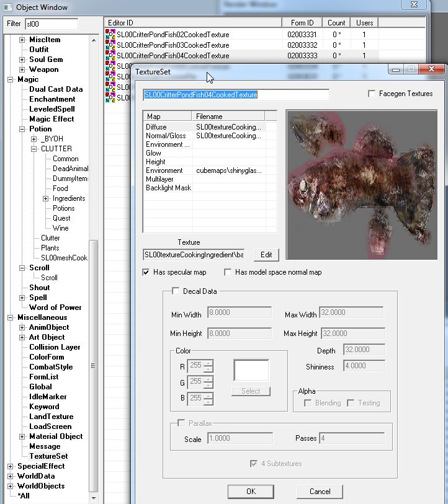Click the Select color button

click(x=251, y=391)
